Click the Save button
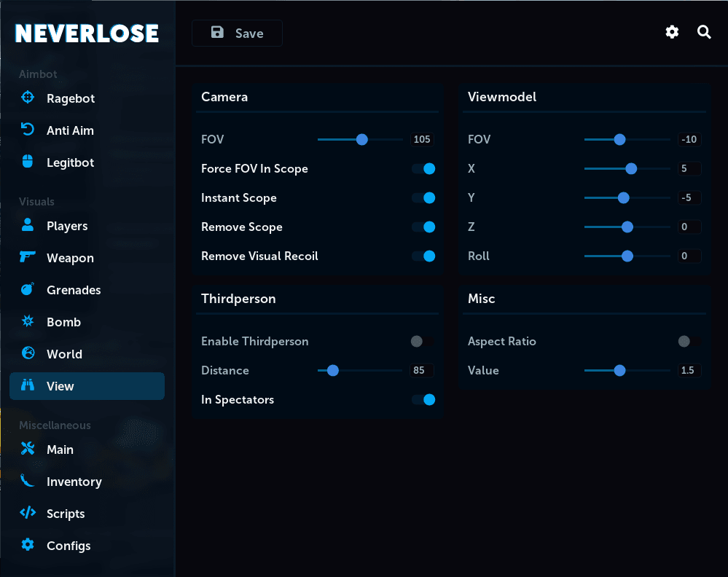 click(x=238, y=33)
